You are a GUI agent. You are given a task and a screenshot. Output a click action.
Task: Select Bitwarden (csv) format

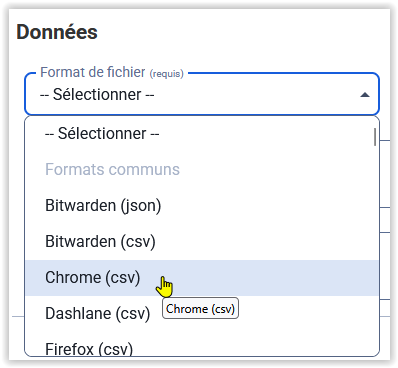pos(202,241)
